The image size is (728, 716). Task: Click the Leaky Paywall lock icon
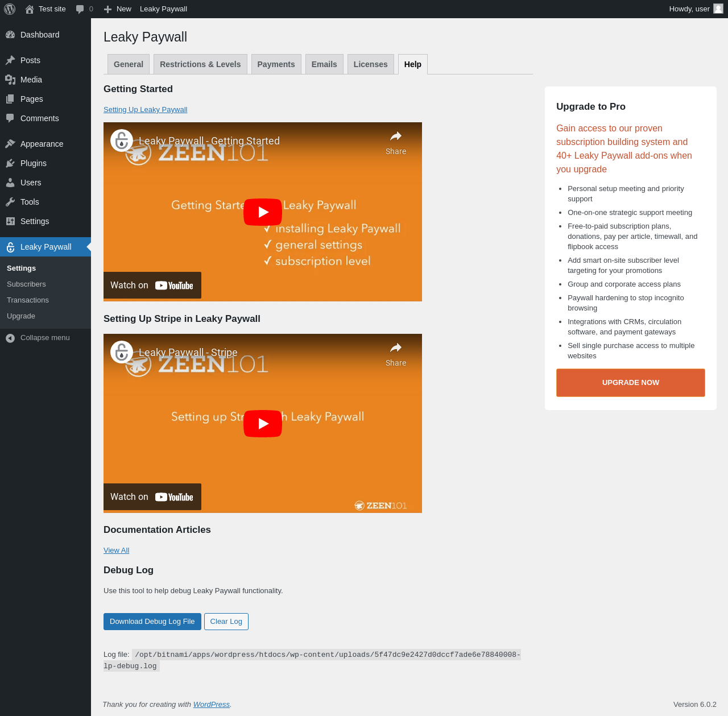coord(10,247)
